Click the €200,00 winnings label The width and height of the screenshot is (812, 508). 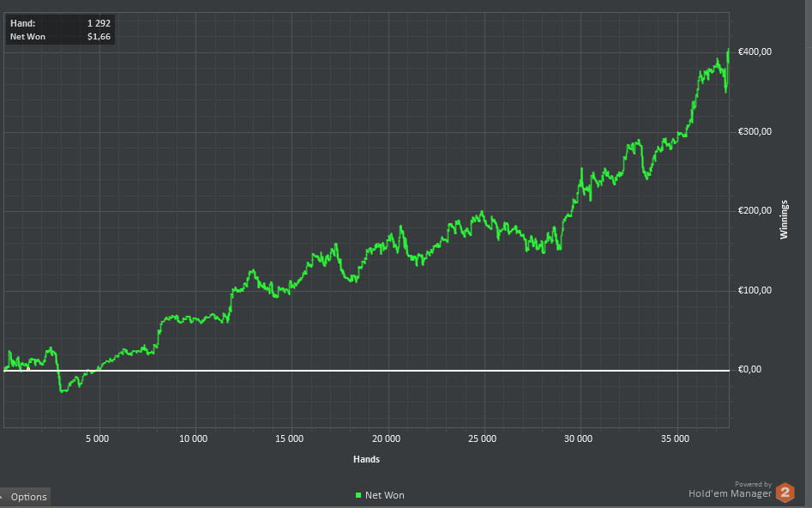(755, 210)
